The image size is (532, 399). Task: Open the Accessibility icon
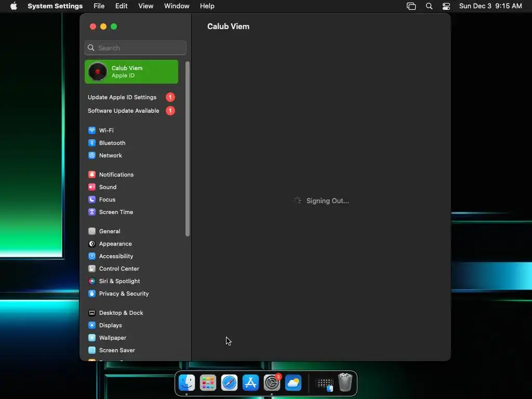pos(91,256)
